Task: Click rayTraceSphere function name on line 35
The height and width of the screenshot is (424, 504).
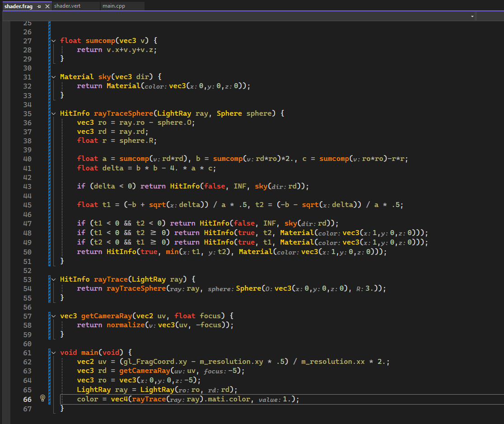Action: [123, 113]
